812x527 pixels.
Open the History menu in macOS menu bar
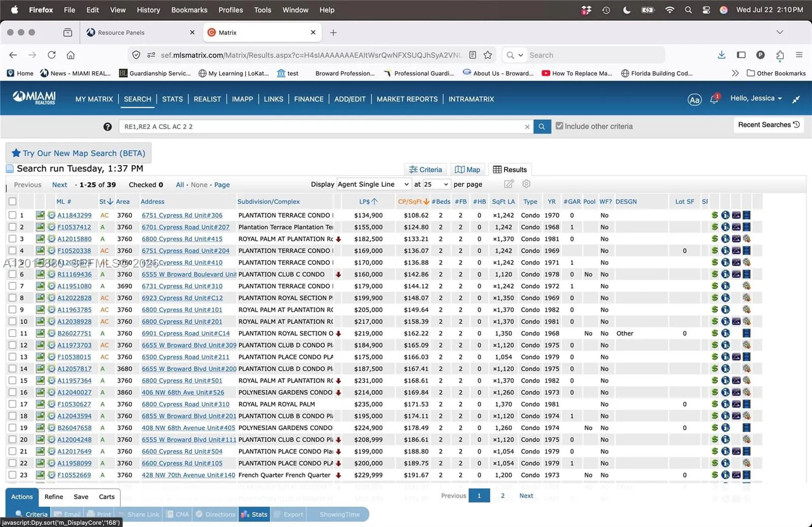click(x=148, y=10)
